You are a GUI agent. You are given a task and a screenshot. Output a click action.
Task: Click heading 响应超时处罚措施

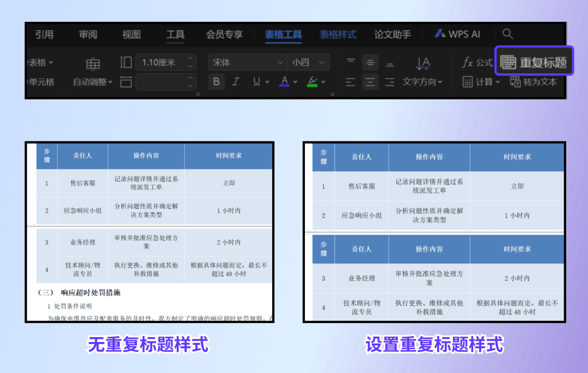click(x=90, y=293)
